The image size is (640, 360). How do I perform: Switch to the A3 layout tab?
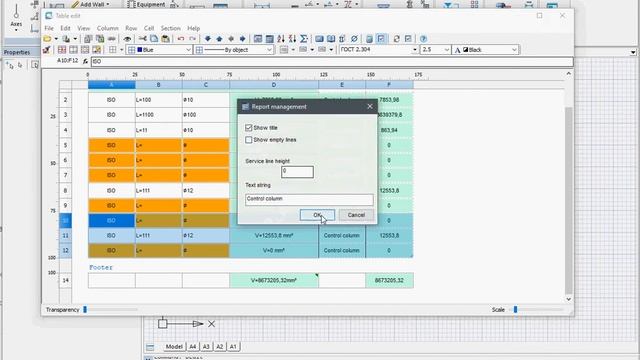coord(206,347)
